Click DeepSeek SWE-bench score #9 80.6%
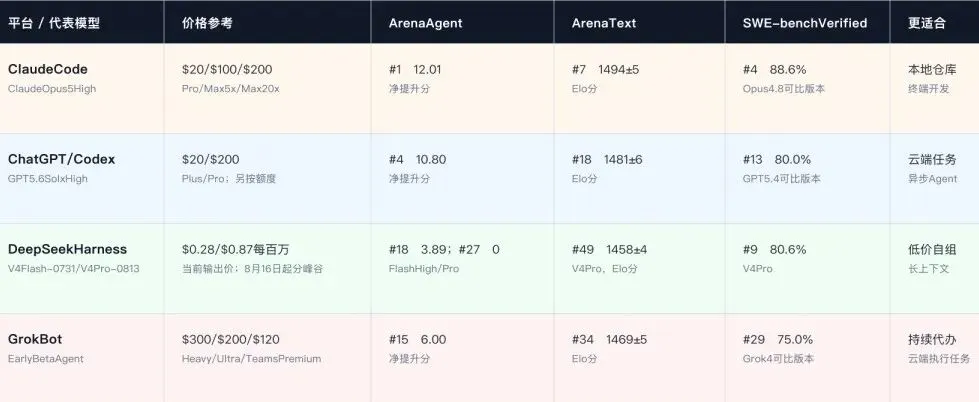 (x=774, y=249)
